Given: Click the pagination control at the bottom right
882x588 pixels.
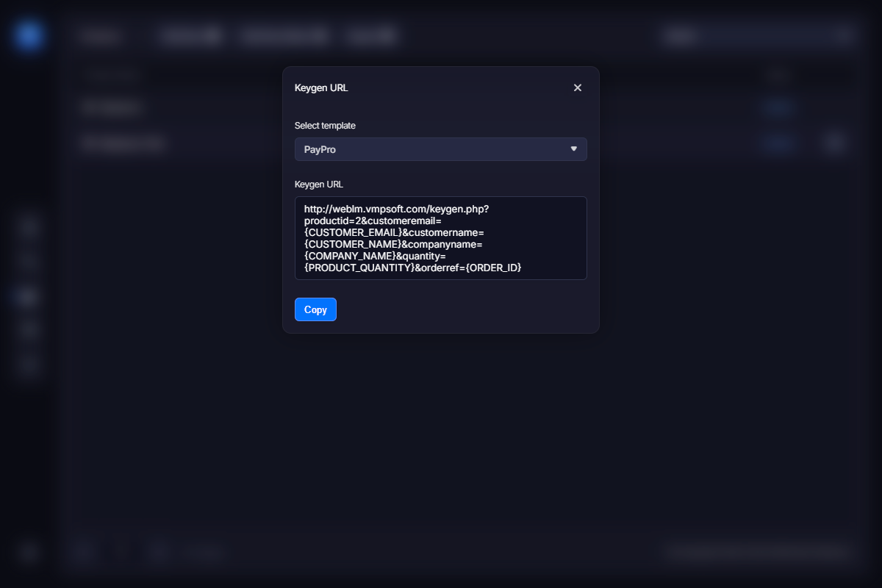Looking at the screenshot, I should pos(757,551).
